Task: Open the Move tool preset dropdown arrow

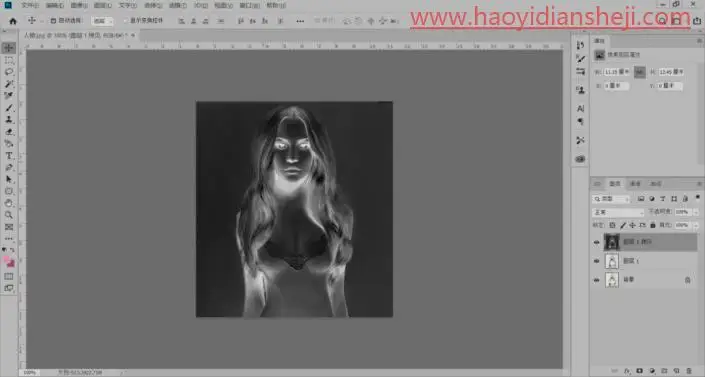Action: (41, 21)
